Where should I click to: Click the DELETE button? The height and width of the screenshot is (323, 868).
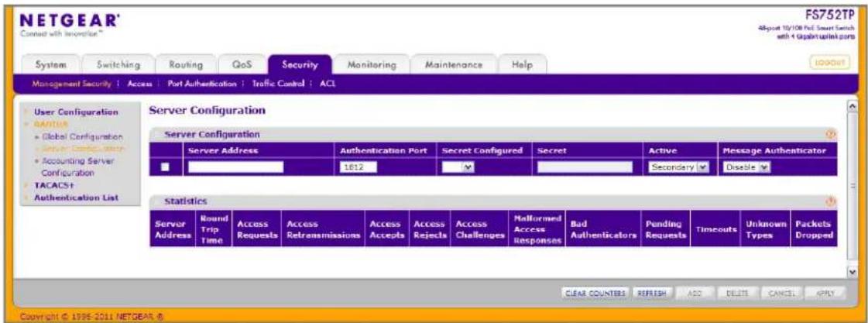pos(736,293)
